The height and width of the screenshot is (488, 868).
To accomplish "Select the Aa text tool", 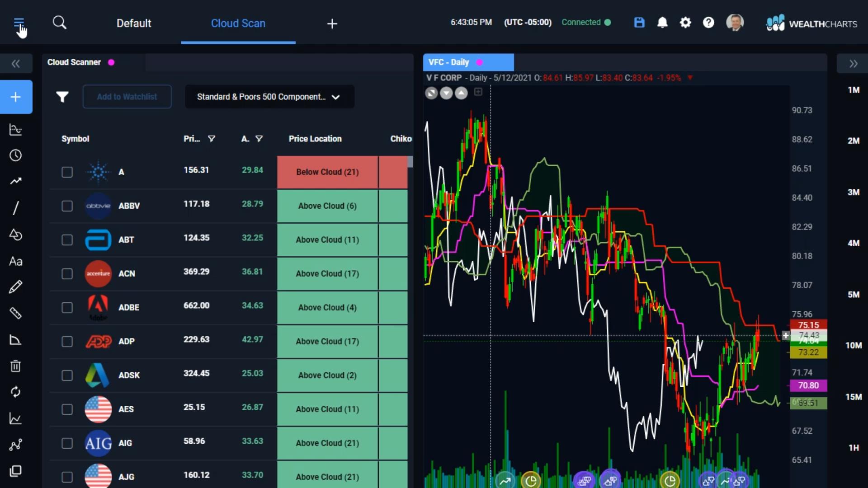I will point(16,261).
